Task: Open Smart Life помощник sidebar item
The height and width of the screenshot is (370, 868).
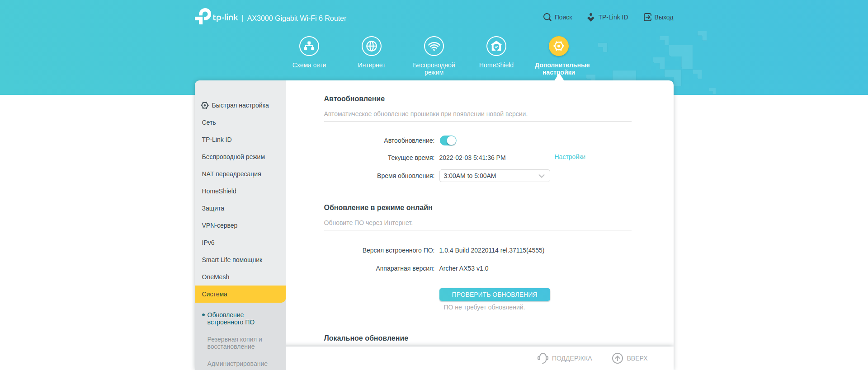Action: tap(240, 260)
